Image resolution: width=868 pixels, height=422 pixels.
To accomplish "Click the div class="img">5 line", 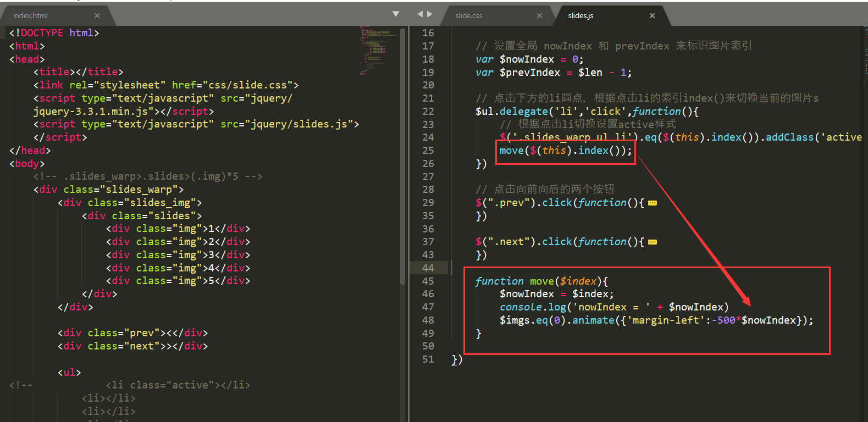I will [178, 281].
